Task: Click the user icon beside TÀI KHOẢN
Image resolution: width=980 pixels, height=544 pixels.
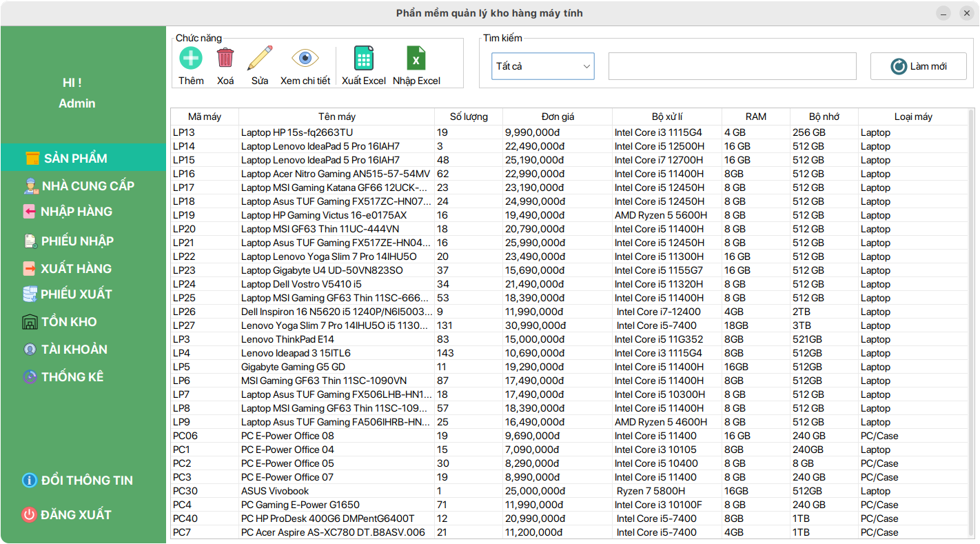Action: click(x=30, y=350)
